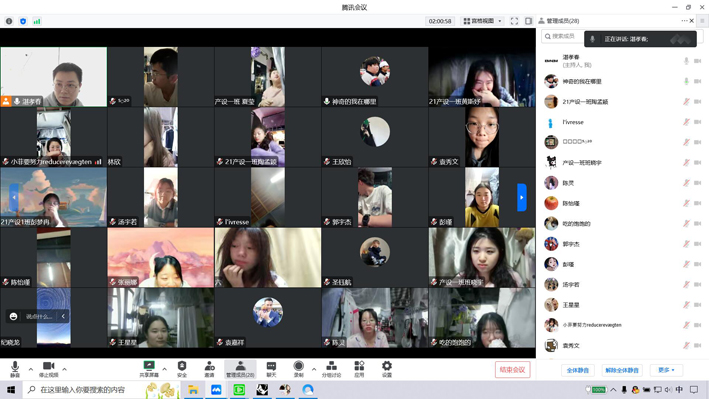Unmute 陈灵 in member list

tap(686, 183)
